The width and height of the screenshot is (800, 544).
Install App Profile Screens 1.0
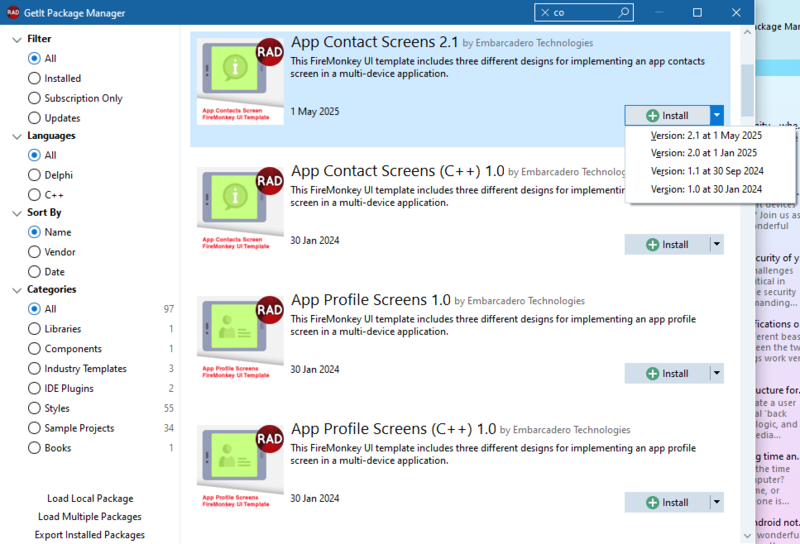coord(667,374)
